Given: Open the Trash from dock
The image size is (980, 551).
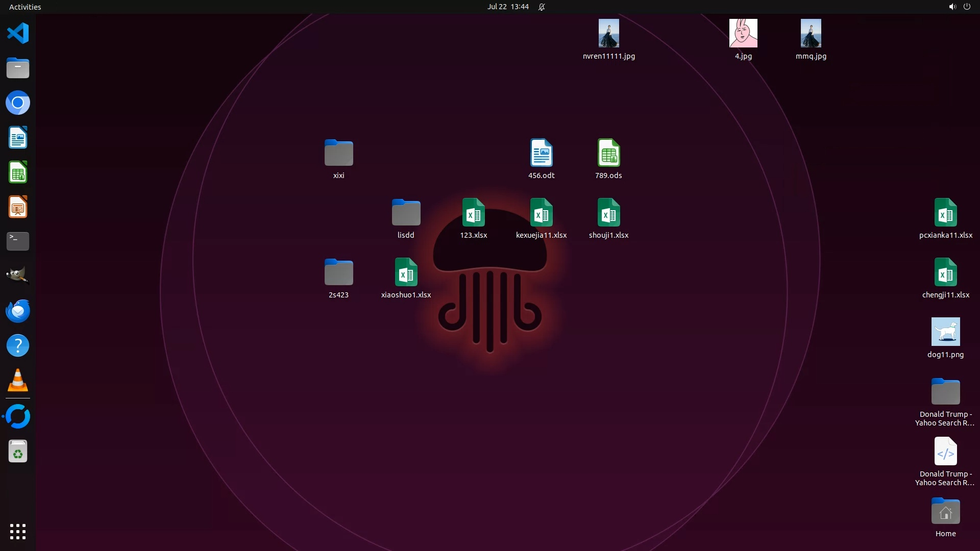Looking at the screenshot, I should point(18,452).
